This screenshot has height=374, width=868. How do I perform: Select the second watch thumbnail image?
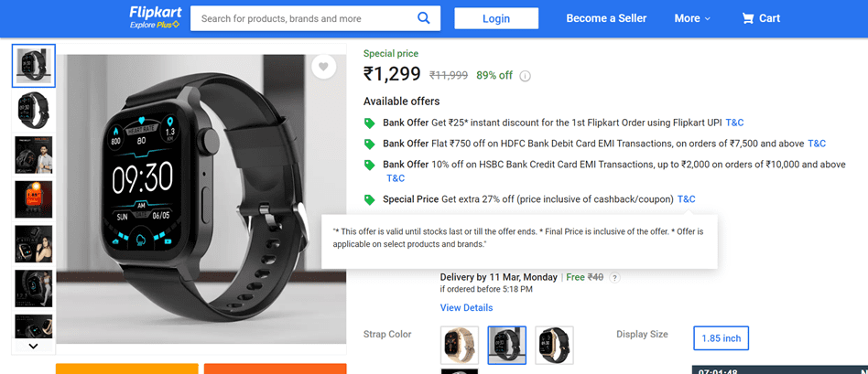point(34,111)
